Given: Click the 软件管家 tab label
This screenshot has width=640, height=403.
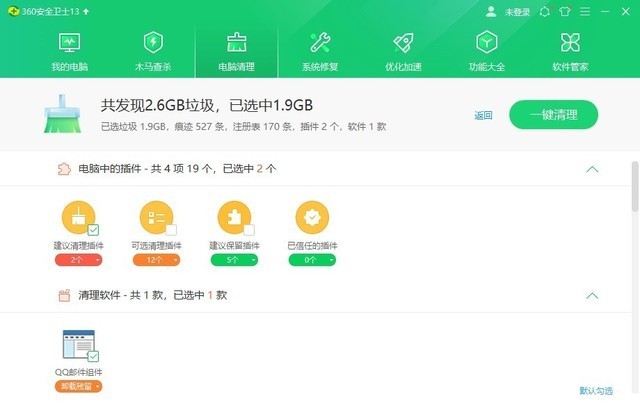Looking at the screenshot, I should 570,67.
